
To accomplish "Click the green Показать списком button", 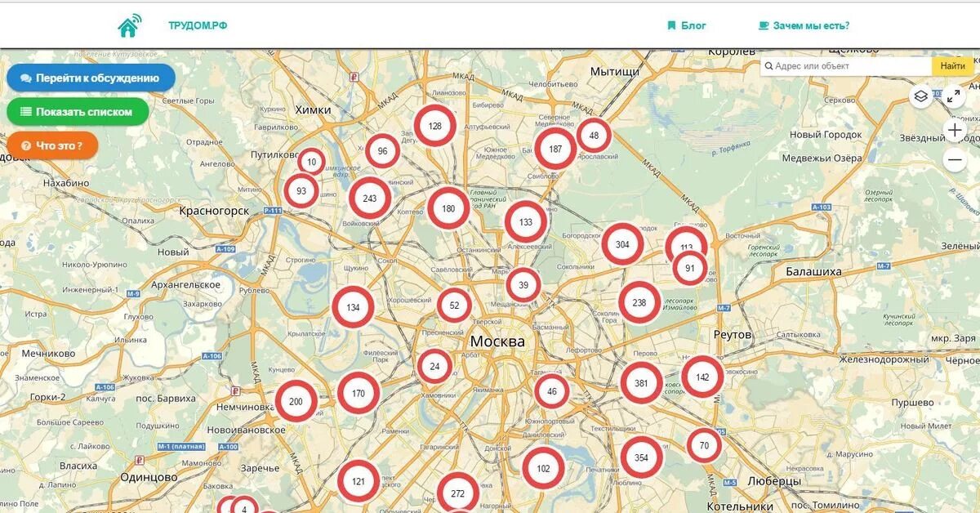I will 78,112.
